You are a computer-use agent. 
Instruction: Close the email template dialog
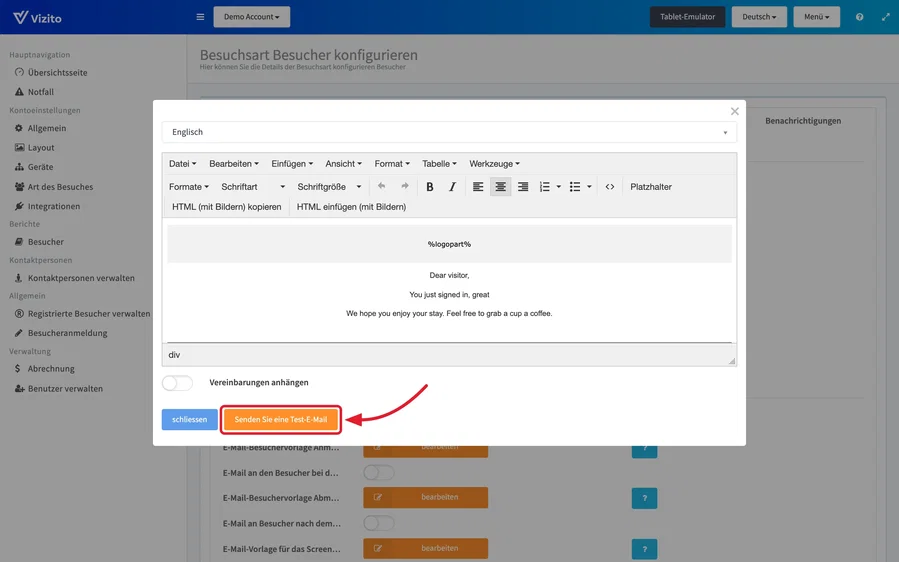coord(734,111)
